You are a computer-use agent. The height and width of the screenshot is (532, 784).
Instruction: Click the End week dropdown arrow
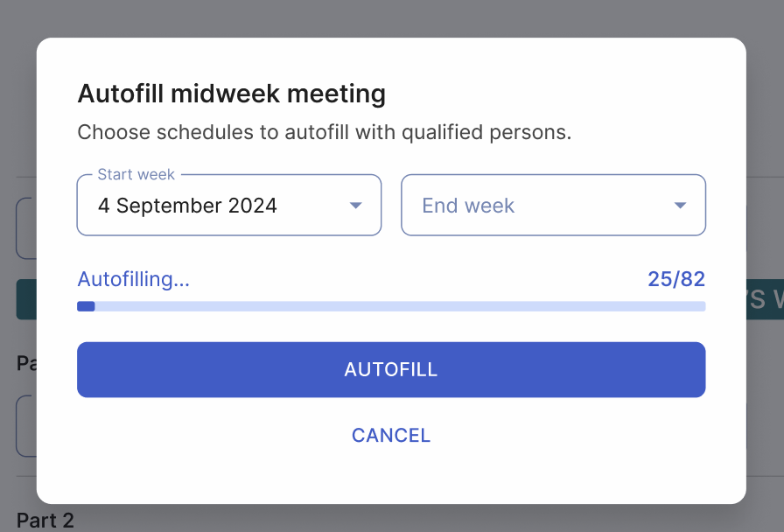coord(680,205)
